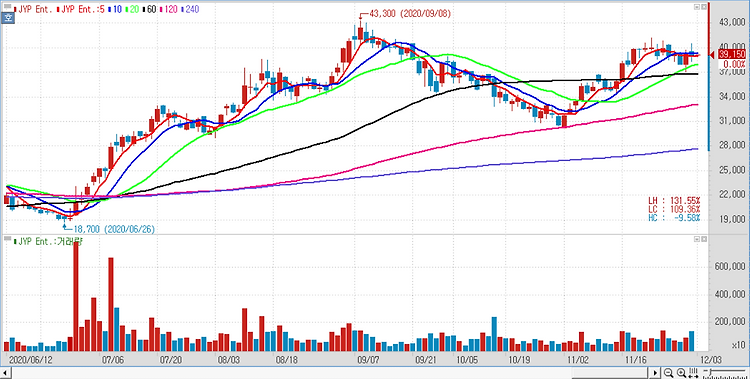Click the 07/20 date axis label
This screenshot has height=379, width=750.
pyautogui.click(x=170, y=359)
